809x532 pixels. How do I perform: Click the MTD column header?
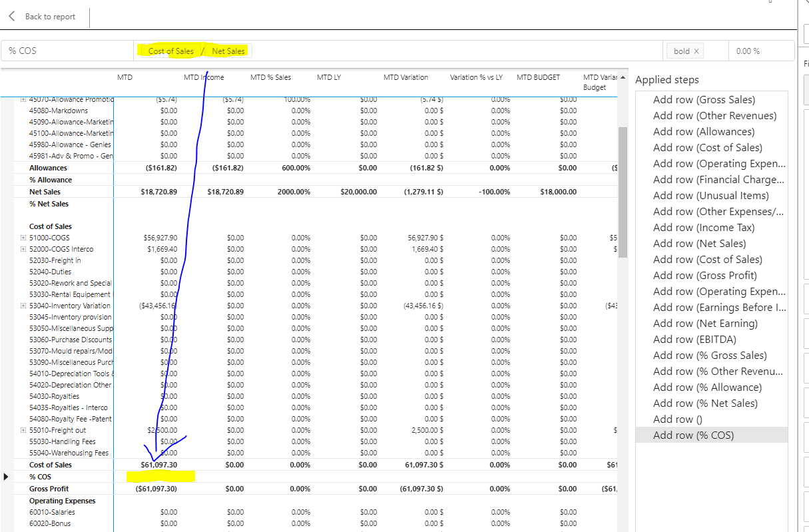(125, 77)
